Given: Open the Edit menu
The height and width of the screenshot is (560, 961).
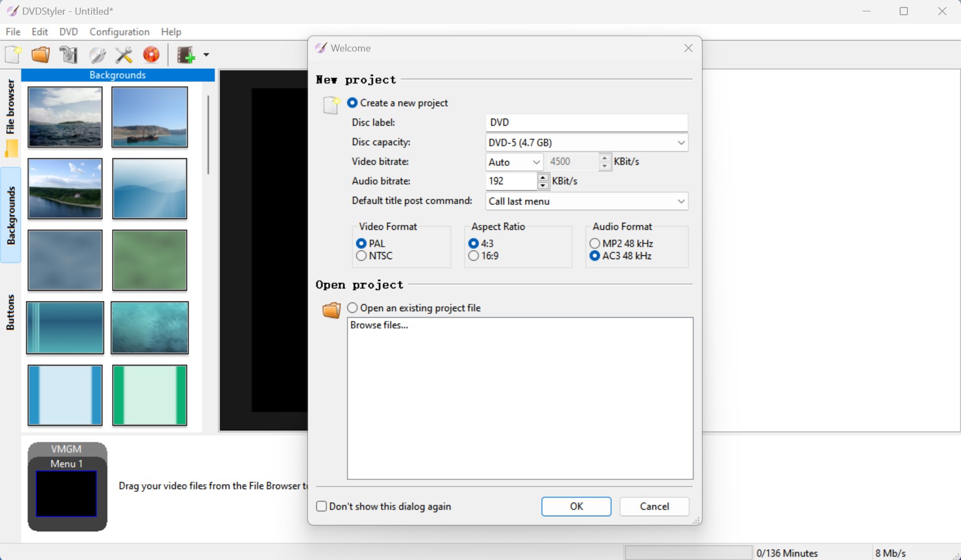Looking at the screenshot, I should click(40, 32).
